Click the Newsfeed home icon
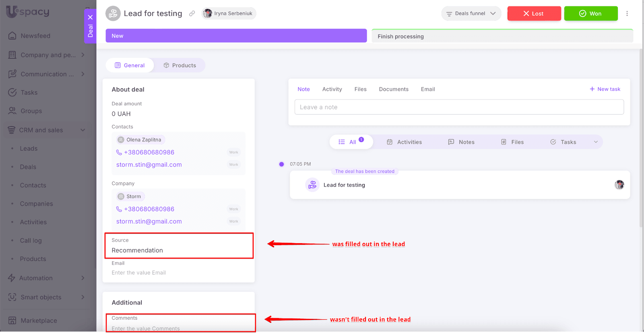The height and width of the screenshot is (333, 644). pyautogui.click(x=12, y=36)
